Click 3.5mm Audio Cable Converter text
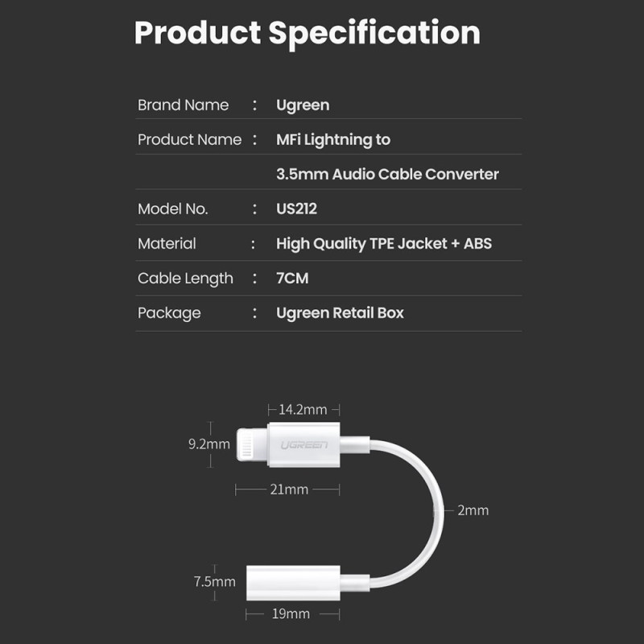This screenshot has height=644, width=644. pos(387,174)
